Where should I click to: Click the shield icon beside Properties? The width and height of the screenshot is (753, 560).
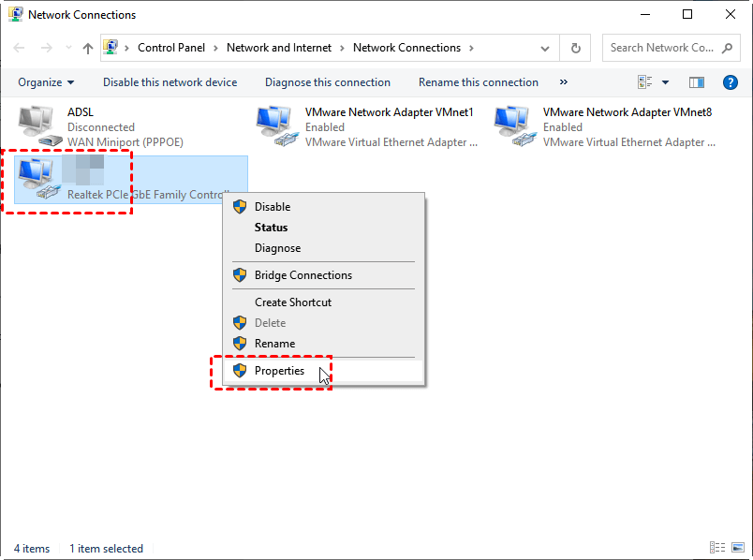[240, 371]
